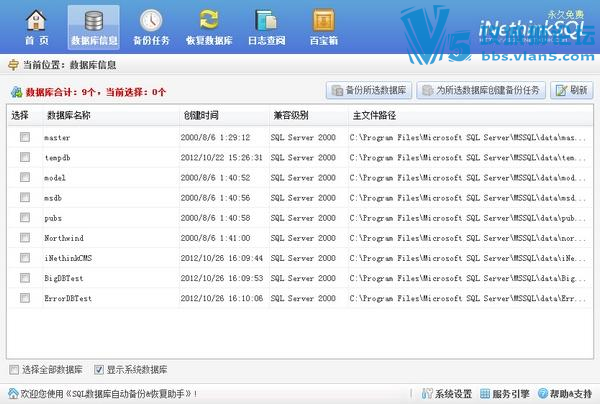Tick the checkbox for tempdb database
This screenshot has width=600, height=404.
pyautogui.click(x=25, y=157)
